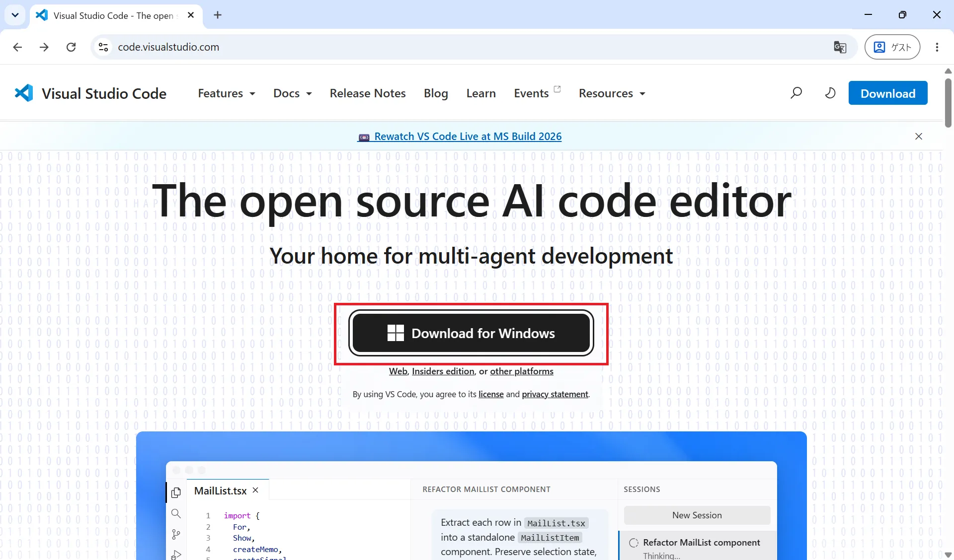
Task: Expand the Resources dropdown menu
Action: (612, 93)
